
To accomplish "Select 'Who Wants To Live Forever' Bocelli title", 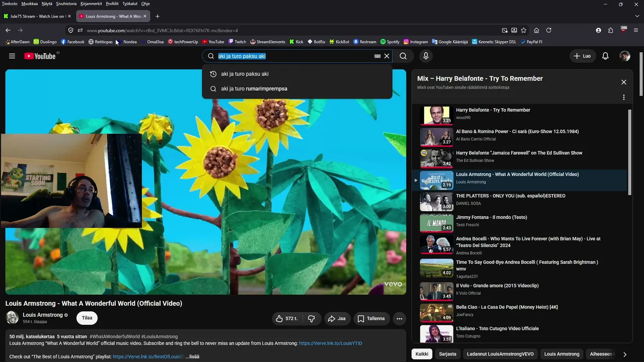I will coord(528,242).
